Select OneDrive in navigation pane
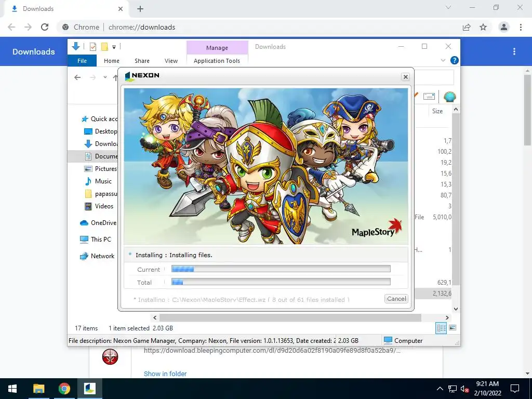The image size is (532, 399). tap(98, 222)
